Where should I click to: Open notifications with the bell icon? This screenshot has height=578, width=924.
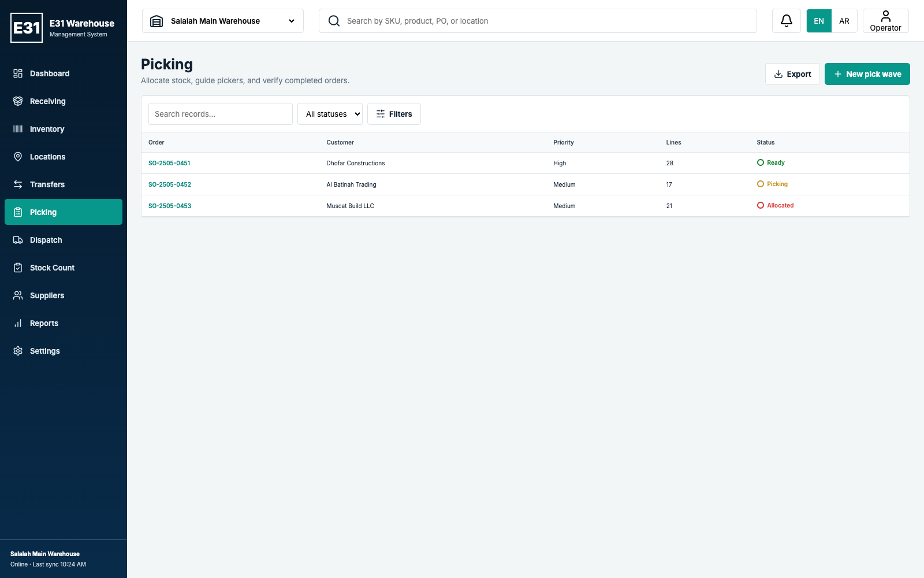(x=787, y=21)
